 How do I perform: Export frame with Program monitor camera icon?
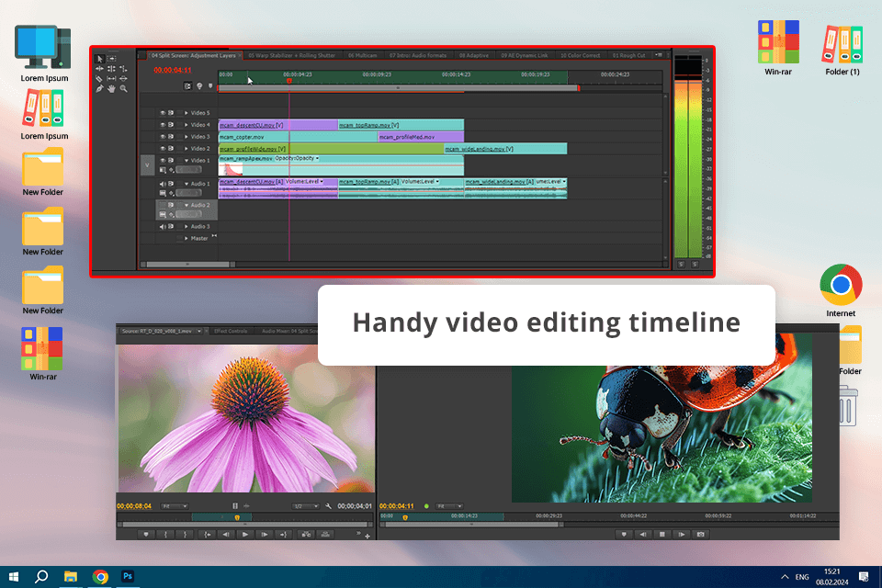(700, 534)
